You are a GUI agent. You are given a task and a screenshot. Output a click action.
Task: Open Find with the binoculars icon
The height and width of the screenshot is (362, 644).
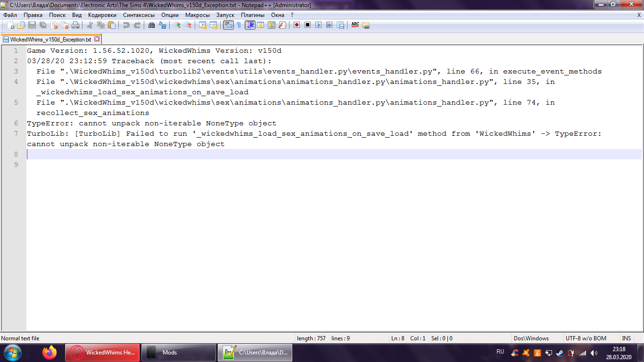click(151, 25)
